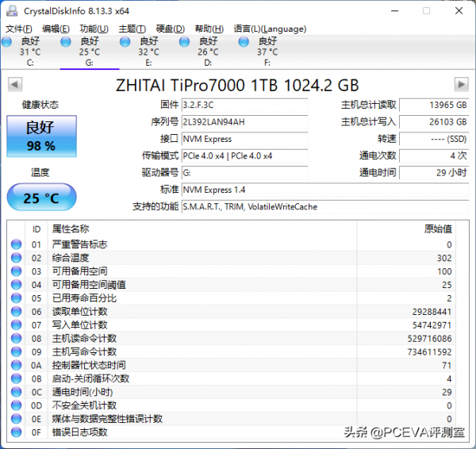Click raw value 302 for 综合温度
This screenshot has height=449, width=476.
coord(444,258)
